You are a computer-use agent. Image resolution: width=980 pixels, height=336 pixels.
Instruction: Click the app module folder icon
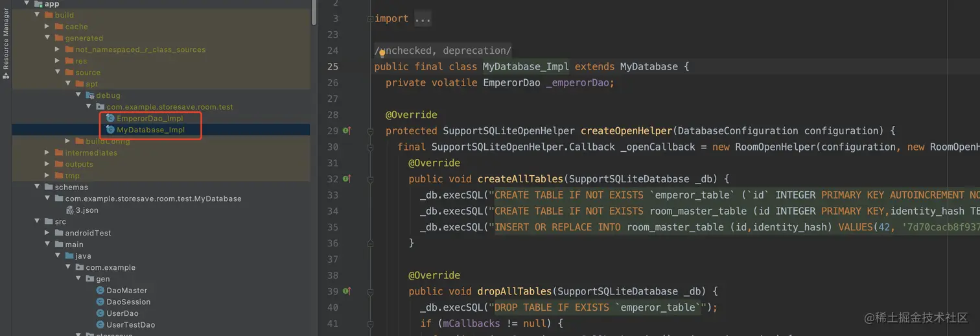coord(38,4)
